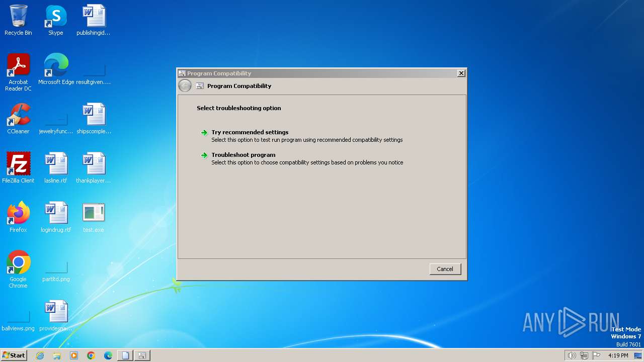Cancel the Program Compatibility dialog
The image size is (644, 362).
click(x=445, y=269)
